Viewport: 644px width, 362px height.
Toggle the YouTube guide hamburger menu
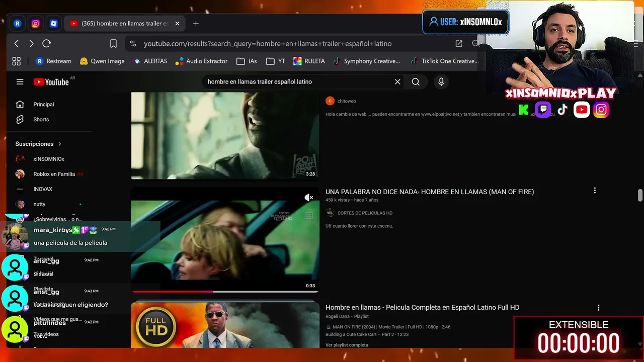[20, 82]
